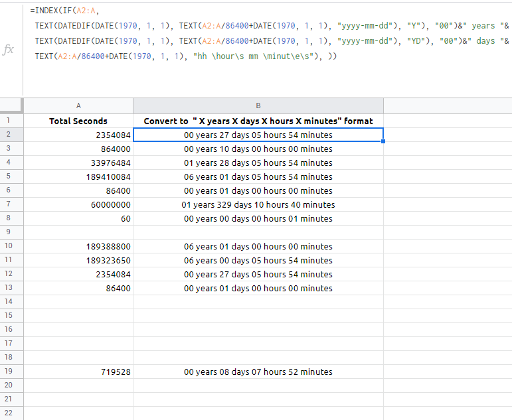Click '01 years 329 days 10 hours' cell

[x=258, y=204]
